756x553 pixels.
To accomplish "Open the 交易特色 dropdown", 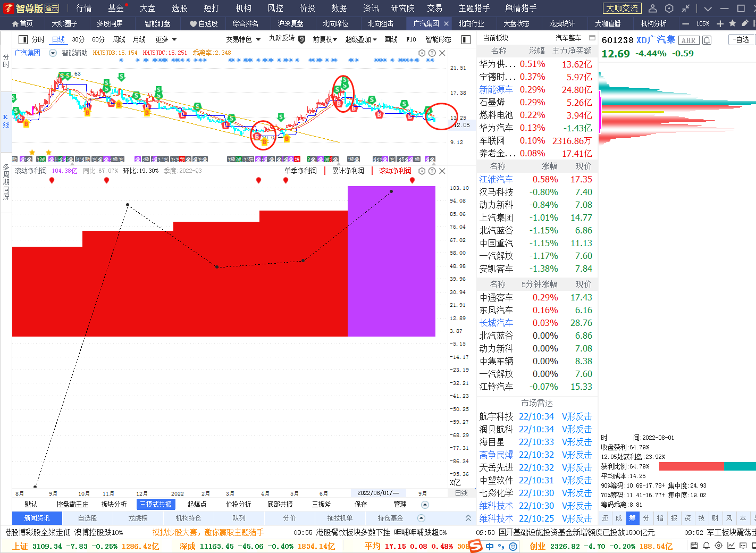I will [x=243, y=39].
